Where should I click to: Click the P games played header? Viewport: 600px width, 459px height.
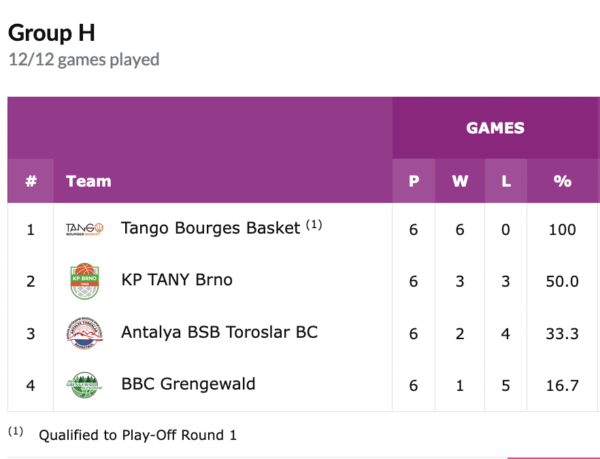(413, 181)
